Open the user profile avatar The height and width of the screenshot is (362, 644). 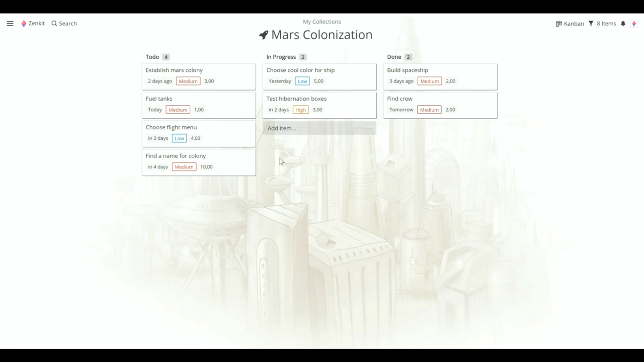coord(634,23)
